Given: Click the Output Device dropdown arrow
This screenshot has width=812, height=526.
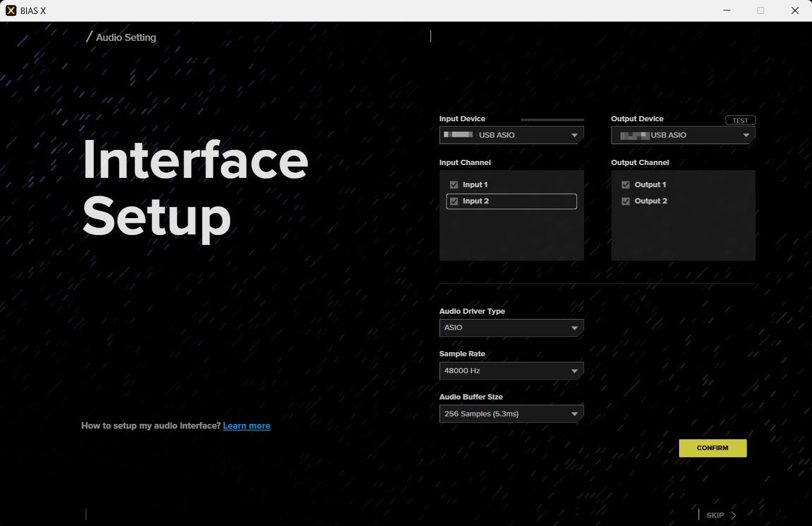Looking at the screenshot, I should (746, 135).
